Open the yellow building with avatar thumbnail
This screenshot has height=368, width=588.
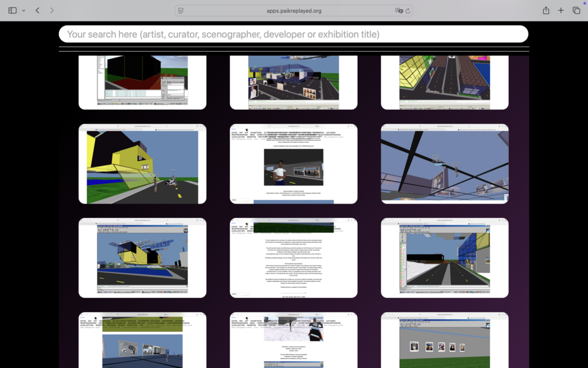click(142, 164)
